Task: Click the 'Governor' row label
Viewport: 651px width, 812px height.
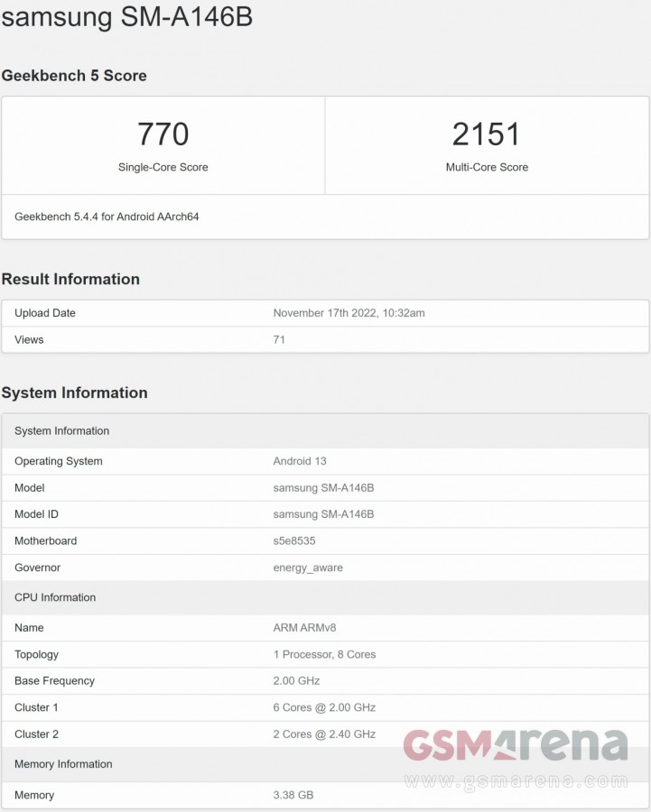Action: (x=37, y=567)
